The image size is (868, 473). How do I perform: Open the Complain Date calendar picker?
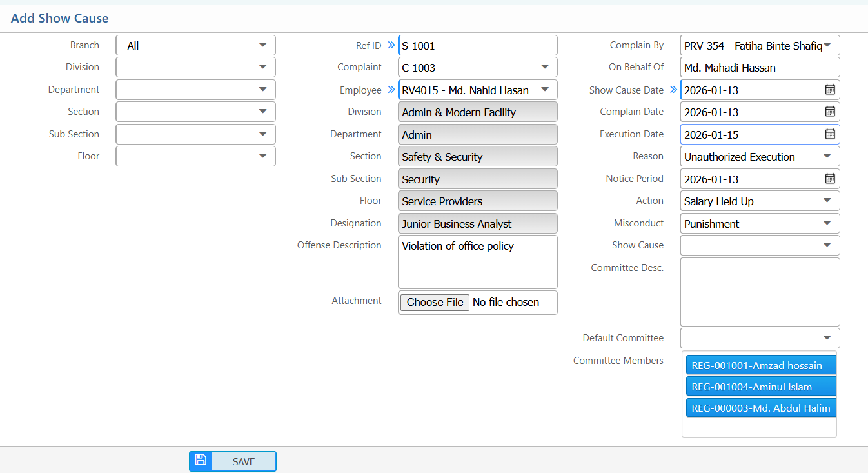[x=831, y=112]
